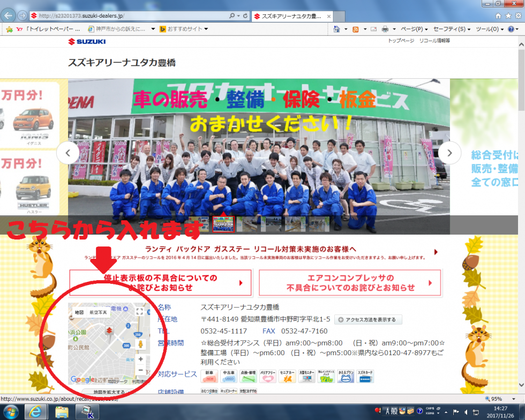Switch the map to 航空写真 view
The width and height of the screenshot is (525, 420).
98,312
